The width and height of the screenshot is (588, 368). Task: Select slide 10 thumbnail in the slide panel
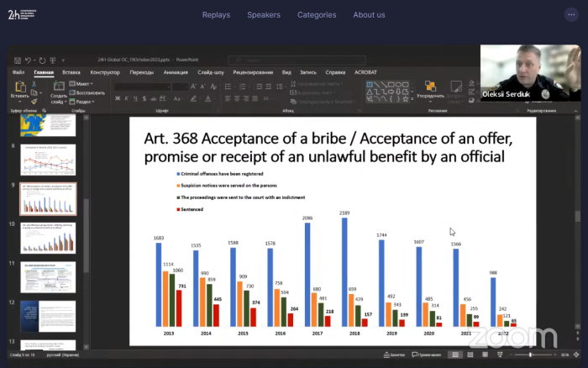tap(54, 237)
